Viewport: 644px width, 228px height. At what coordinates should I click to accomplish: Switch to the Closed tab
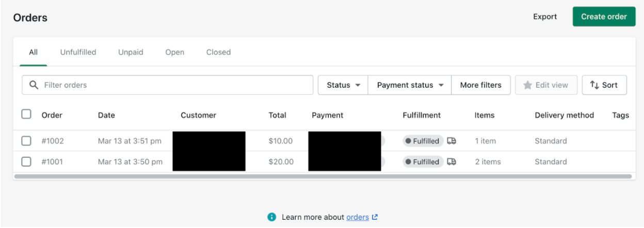point(218,52)
